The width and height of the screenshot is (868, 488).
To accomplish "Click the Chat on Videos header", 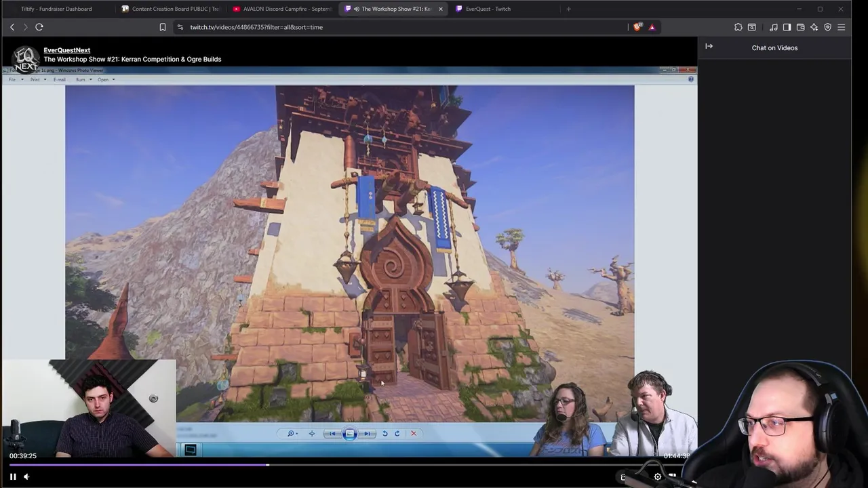I will 774,48.
